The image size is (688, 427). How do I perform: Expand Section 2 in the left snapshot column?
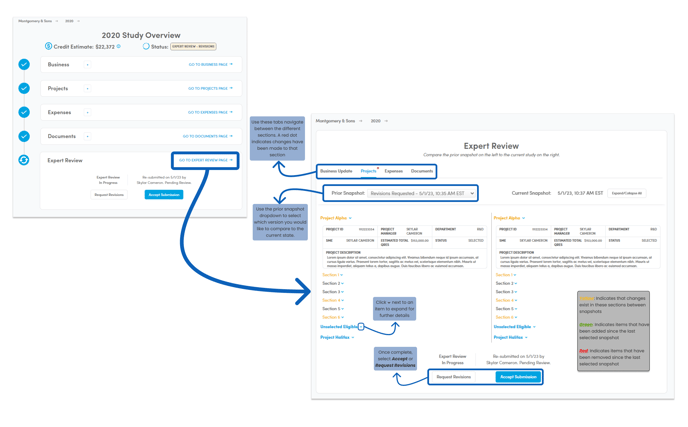(333, 283)
